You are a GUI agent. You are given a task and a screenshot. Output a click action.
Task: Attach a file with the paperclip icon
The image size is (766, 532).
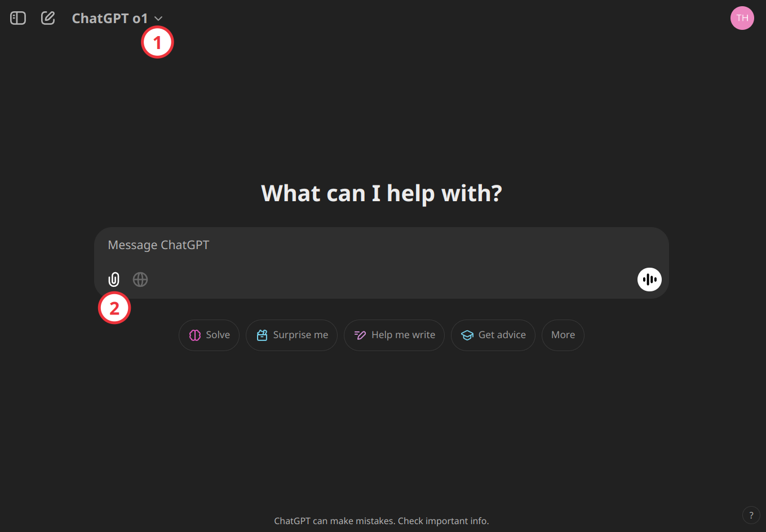(x=114, y=280)
